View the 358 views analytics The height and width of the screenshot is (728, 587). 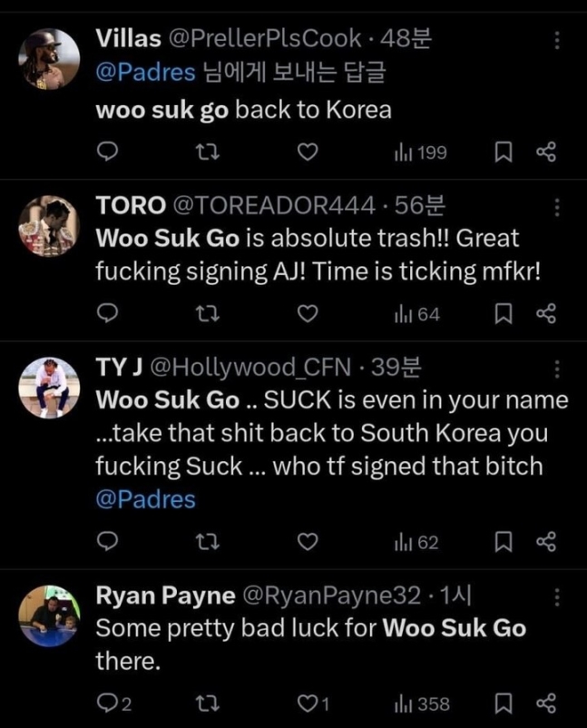point(421,704)
